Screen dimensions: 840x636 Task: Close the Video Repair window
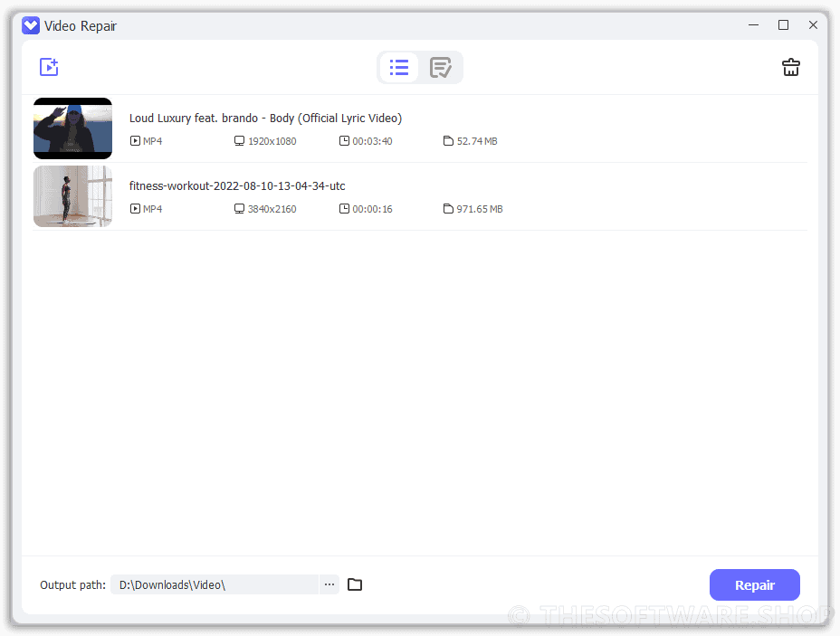pyautogui.click(x=813, y=25)
